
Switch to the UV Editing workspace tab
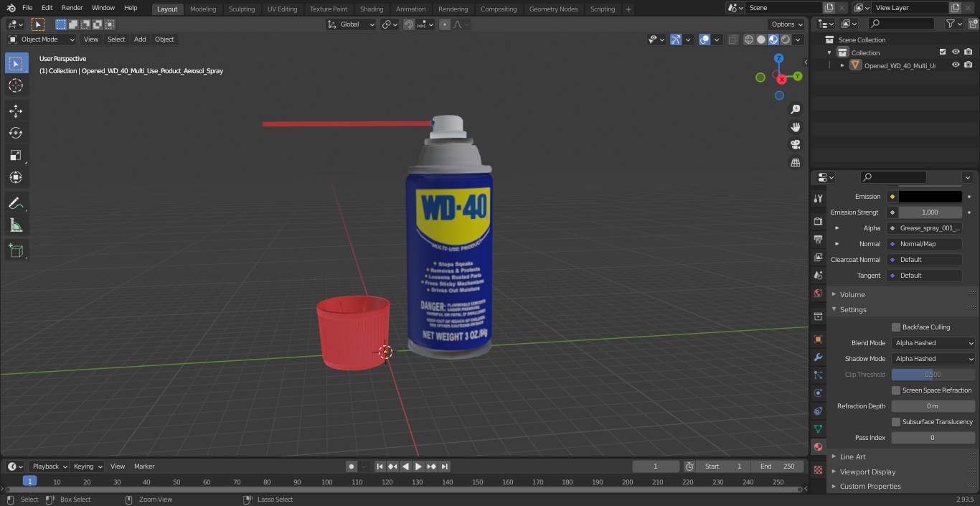(282, 9)
